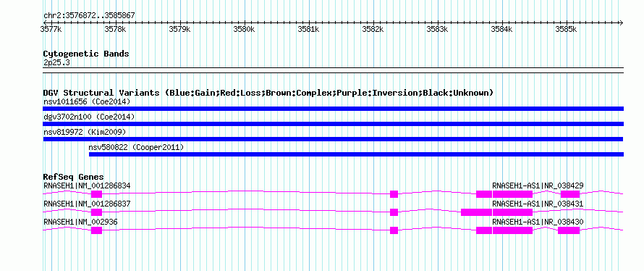
Task: Click the blue nsv580822 gain bar
Action: [x=356, y=154]
